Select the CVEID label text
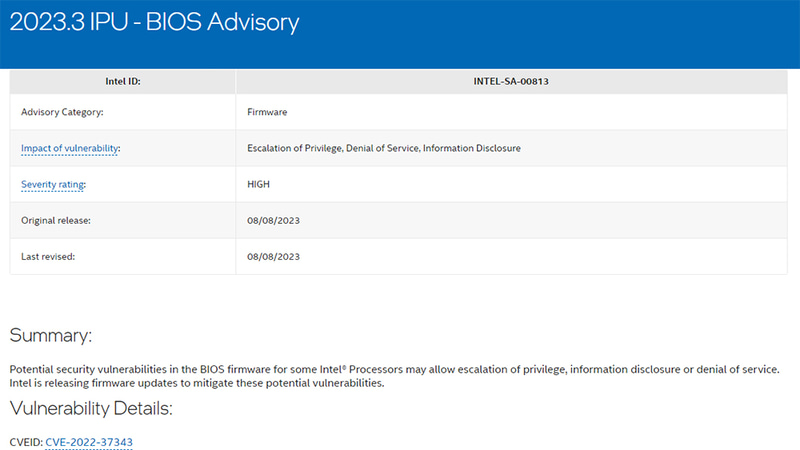 pyautogui.click(x=25, y=441)
